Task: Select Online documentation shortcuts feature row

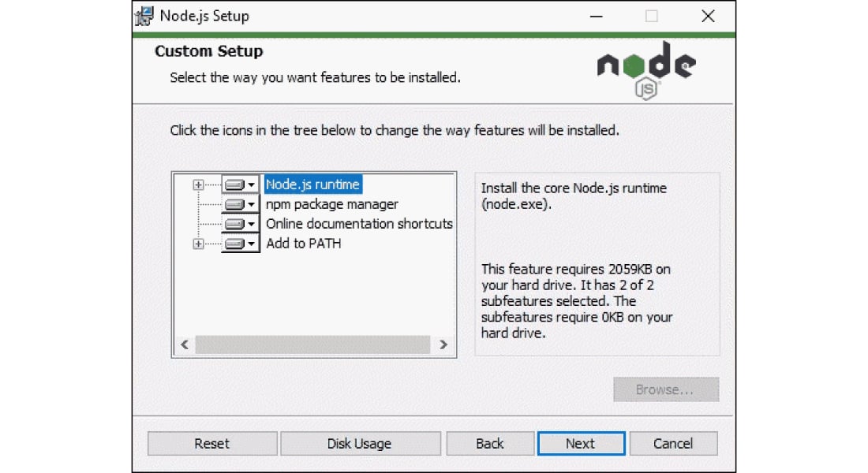Action: pos(359,224)
